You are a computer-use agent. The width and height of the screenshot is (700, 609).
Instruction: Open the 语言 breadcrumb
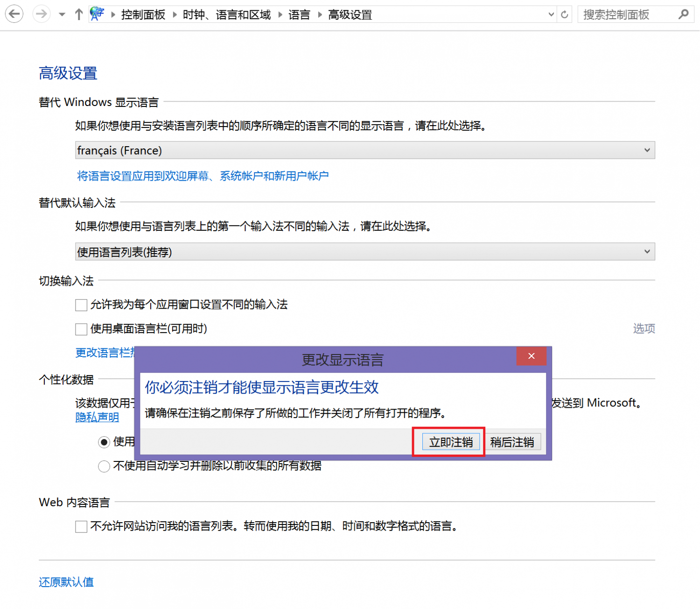(x=299, y=15)
